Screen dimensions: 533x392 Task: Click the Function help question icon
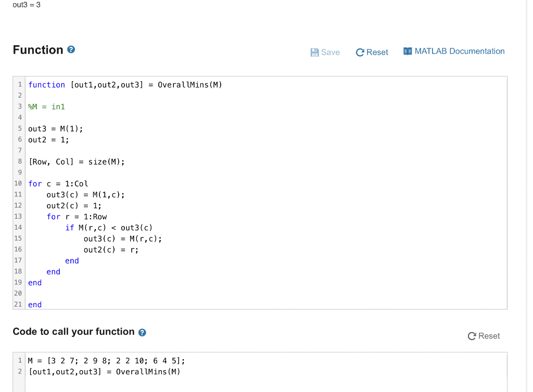click(71, 49)
